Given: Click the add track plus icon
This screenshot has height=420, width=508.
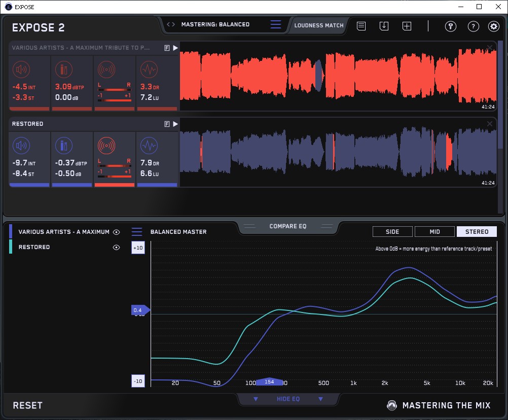Looking at the screenshot, I should pyautogui.click(x=407, y=26).
